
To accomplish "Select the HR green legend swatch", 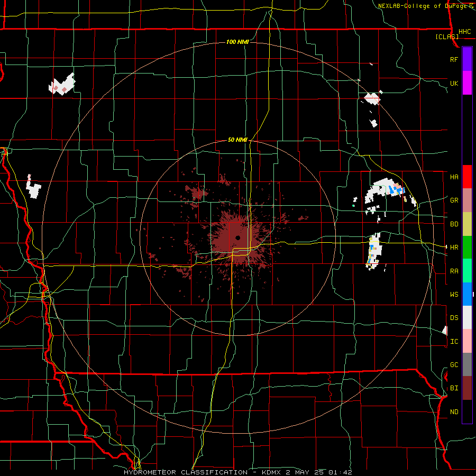I will click(467, 247).
